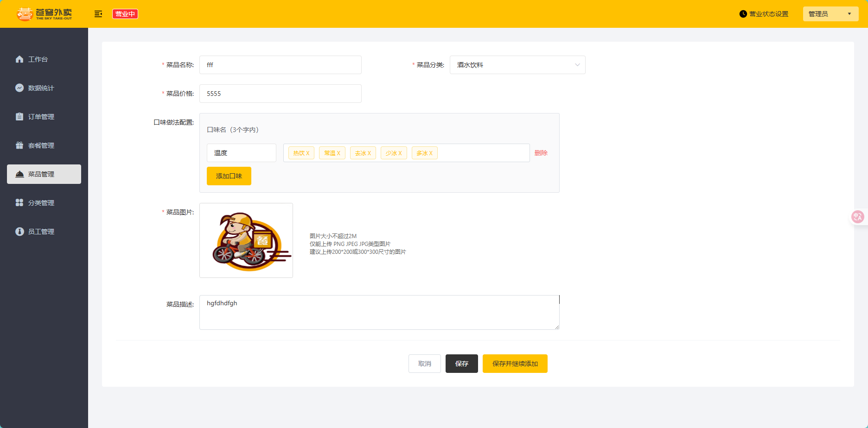
Task: Click the 分类管理 grid icon
Action: tap(19, 203)
